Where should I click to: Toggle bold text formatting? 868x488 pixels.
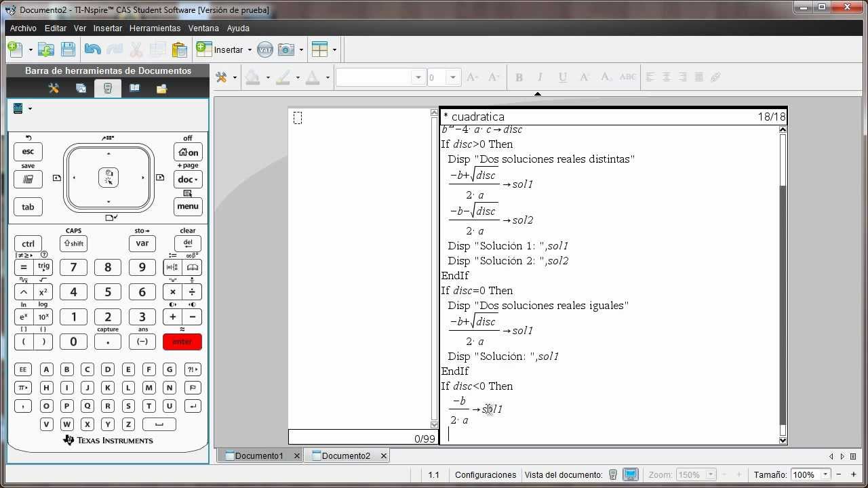pos(519,77)
